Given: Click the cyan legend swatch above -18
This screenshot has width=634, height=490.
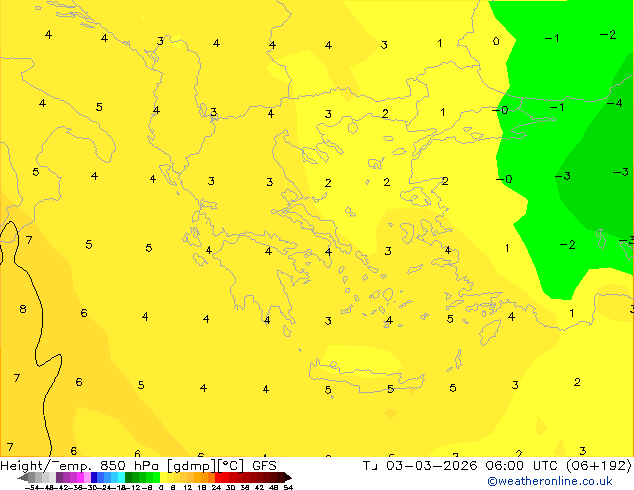Looking at the screenshot, I should 122,478.
